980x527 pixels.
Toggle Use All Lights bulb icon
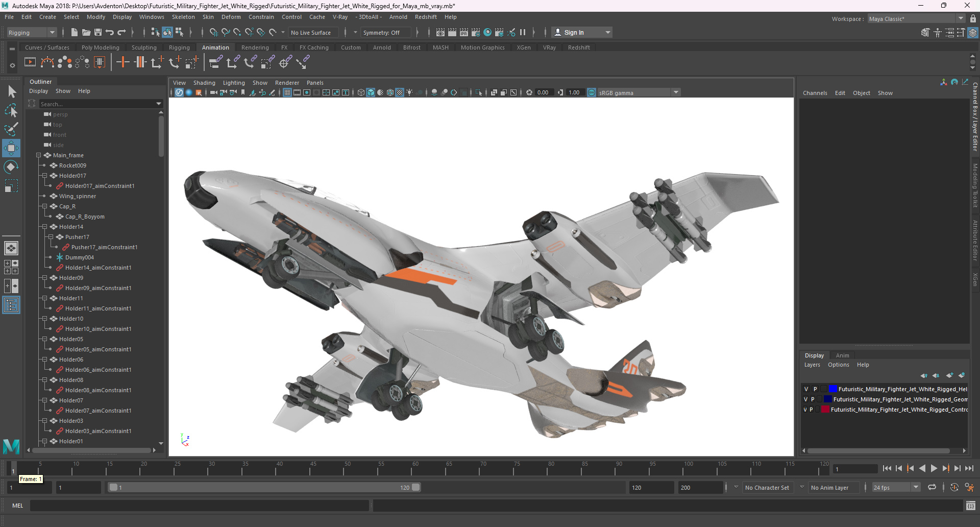(x=409, y=92)
